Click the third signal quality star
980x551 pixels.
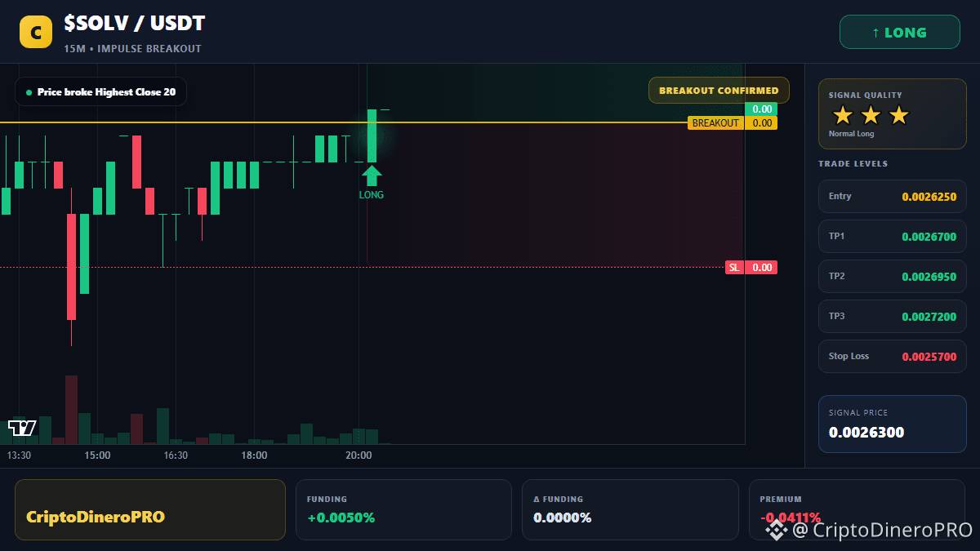pyautogui.click(x=898, y=115)
